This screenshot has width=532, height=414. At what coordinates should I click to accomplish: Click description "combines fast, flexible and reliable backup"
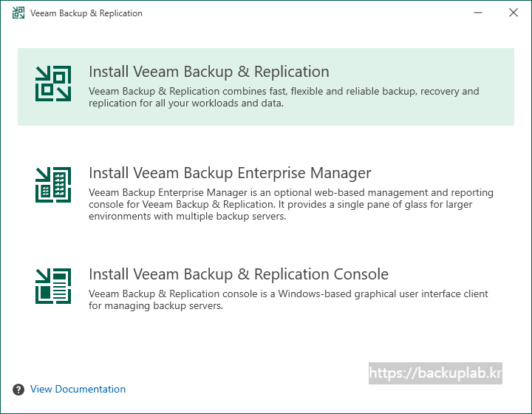pyautogui.click(x=320, y=91)
